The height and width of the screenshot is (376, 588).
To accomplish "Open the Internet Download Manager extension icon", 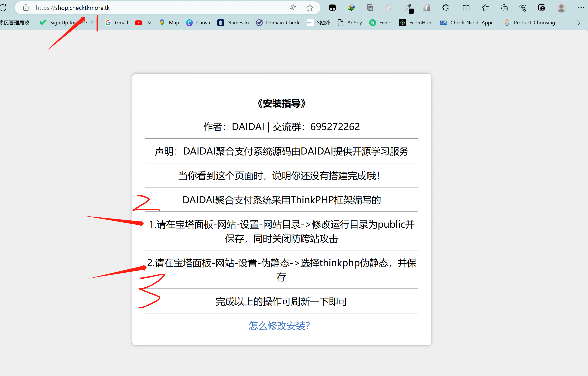I will [x=351, y=8].
